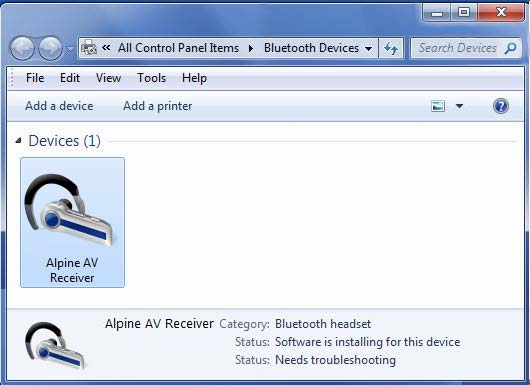Go back with the Back arrow button

(22, 49)
